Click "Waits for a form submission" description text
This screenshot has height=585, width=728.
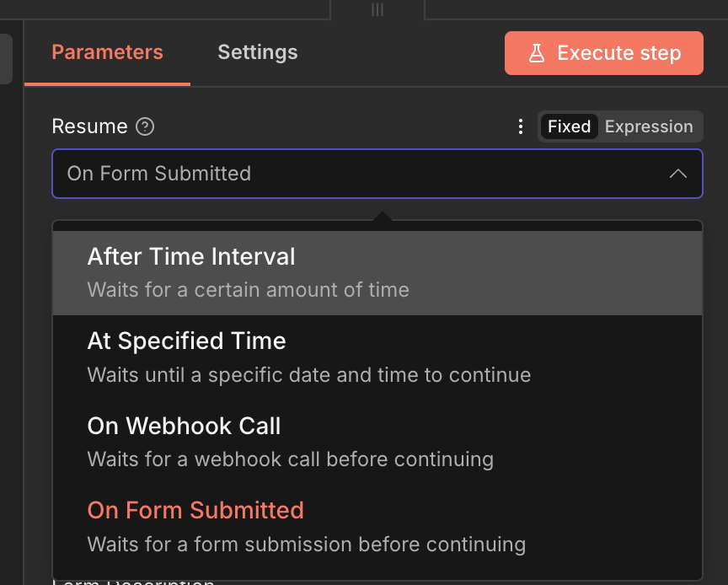[x=306, y=544]
